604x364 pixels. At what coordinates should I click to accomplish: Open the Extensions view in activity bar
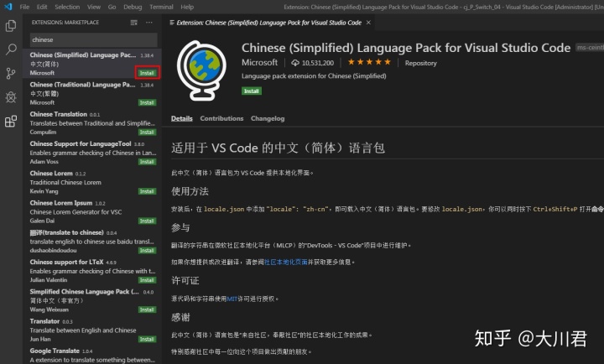[11, 122]
